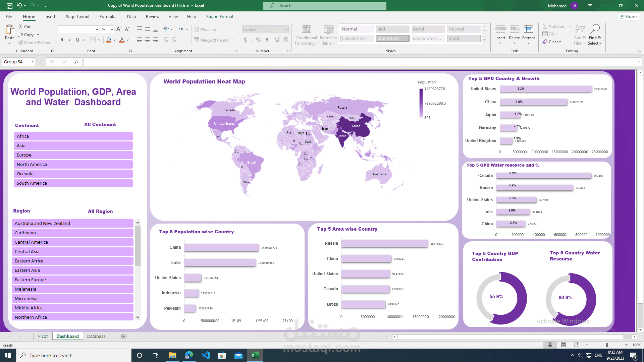Viewport: 644px width, 362px height.
Task: Click the Center align icon
Action: [148, 40]
